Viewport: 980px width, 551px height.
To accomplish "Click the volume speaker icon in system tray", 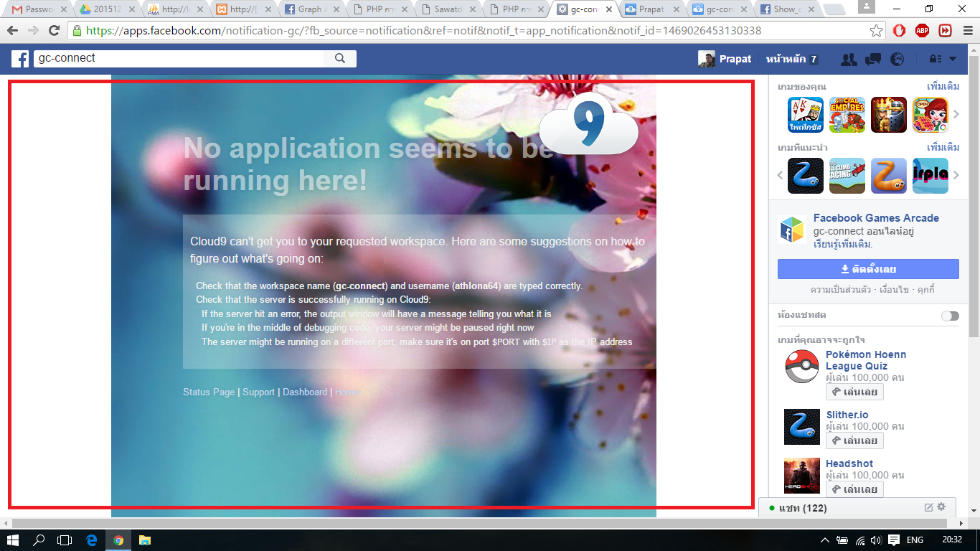I will 876,540.
